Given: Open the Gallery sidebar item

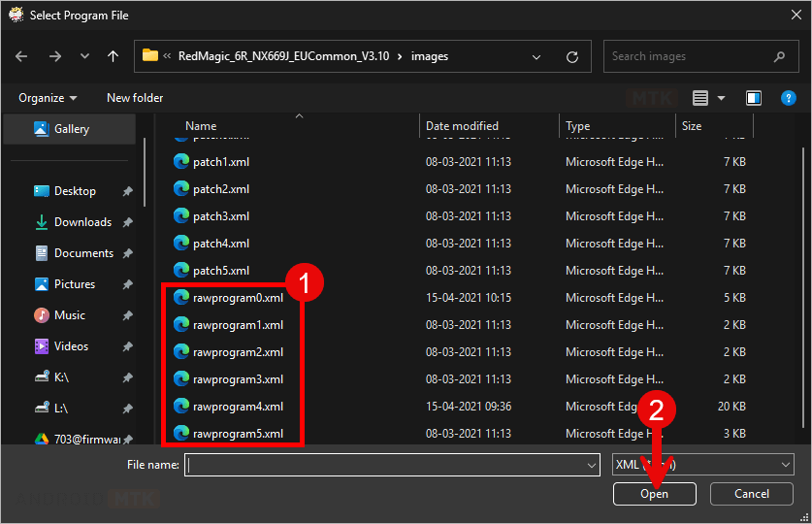Looking at the screenshot, I should point(71,129).
